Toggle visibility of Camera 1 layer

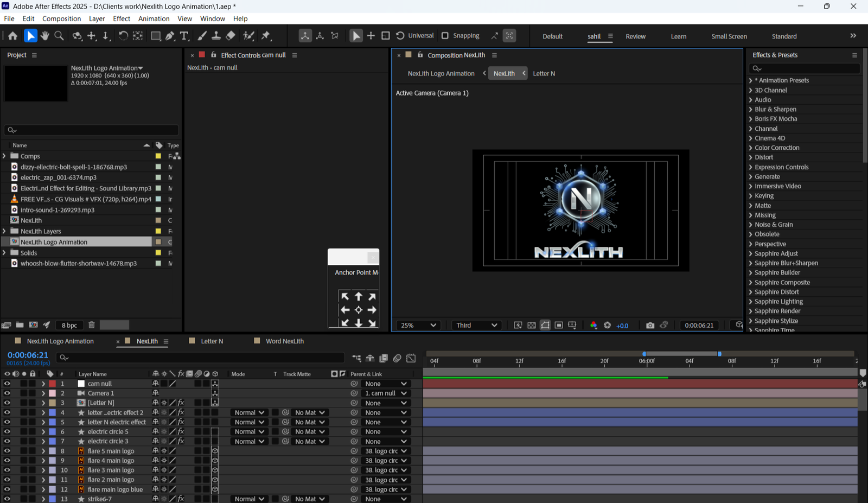7,393
